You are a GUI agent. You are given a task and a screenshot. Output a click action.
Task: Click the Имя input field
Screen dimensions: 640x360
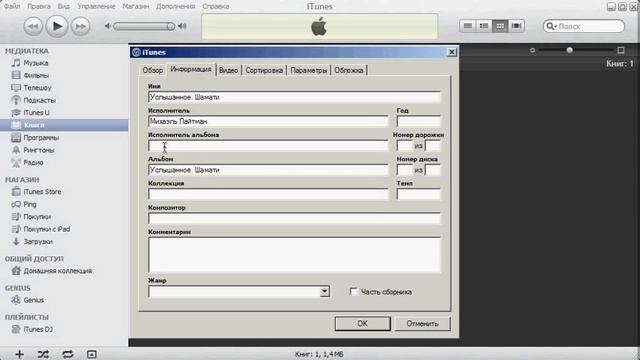294,97
